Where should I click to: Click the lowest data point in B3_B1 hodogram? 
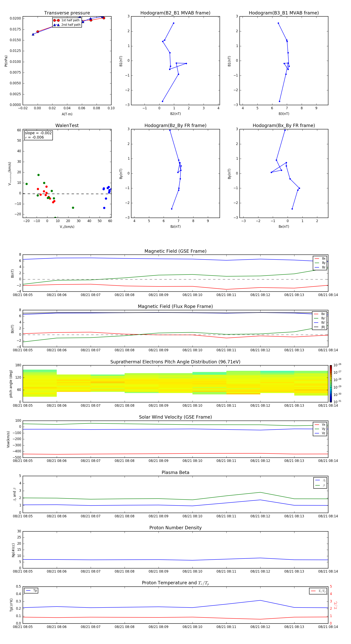tap(279, 101)
